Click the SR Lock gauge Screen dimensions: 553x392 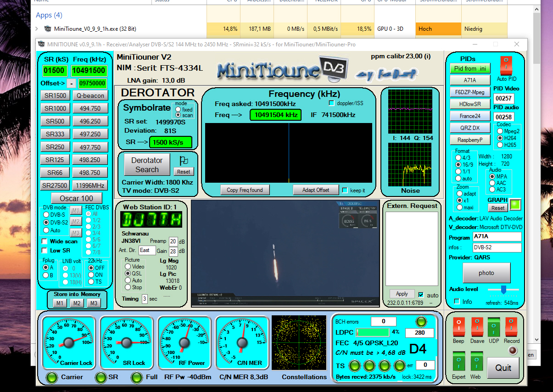click(x=127, y=342)
